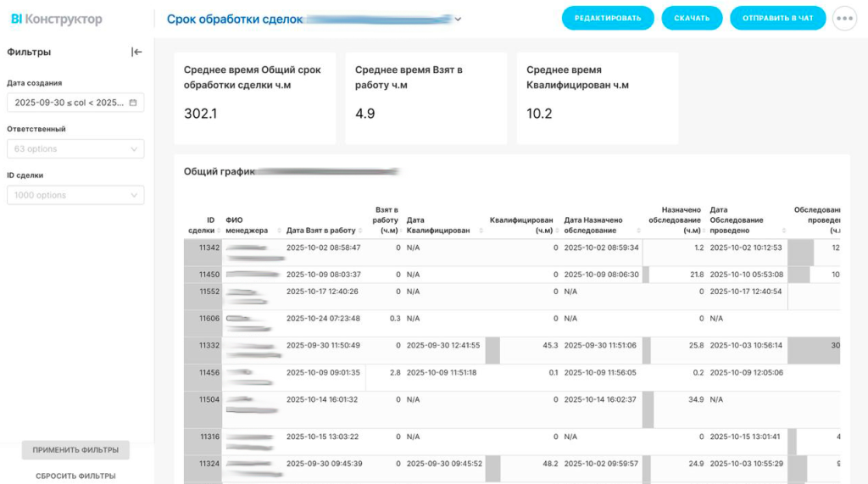Click Дата Квалифицирован column header

coord(437,225)
